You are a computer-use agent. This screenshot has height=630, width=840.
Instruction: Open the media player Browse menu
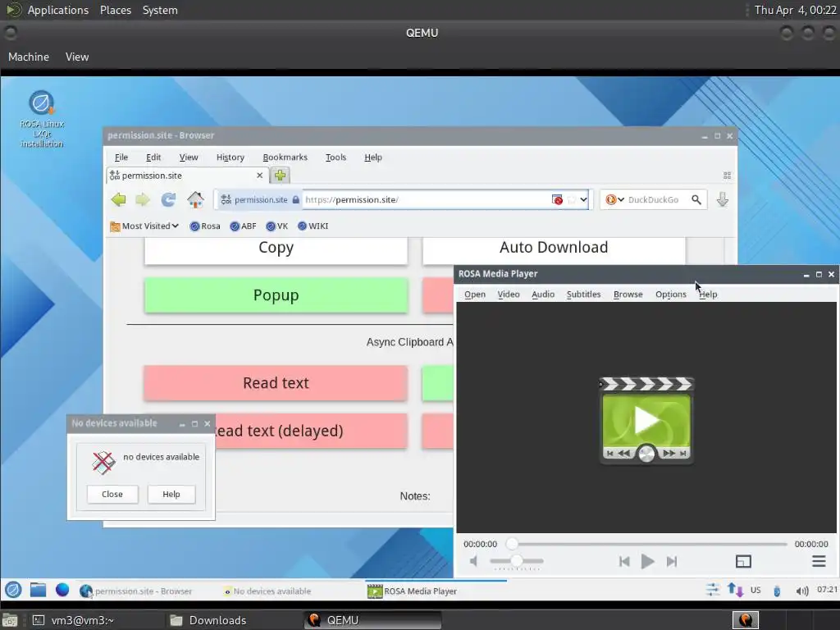[x=628, y=294]
